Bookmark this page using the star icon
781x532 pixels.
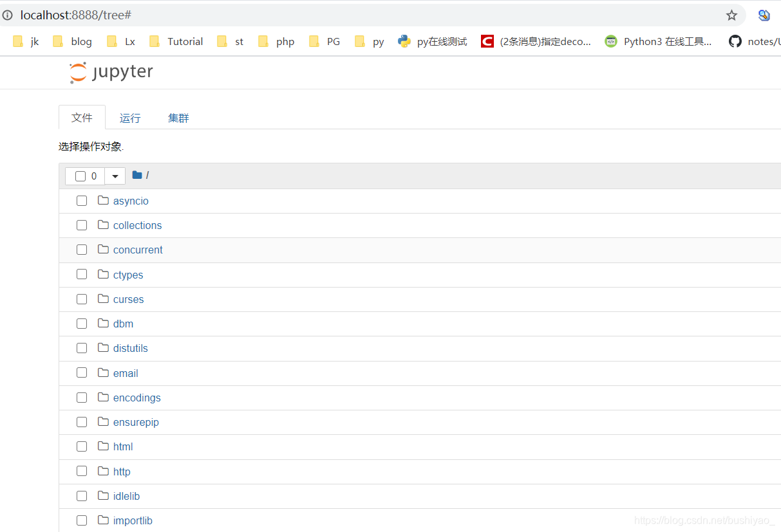pyautogui.click(x=731, y=14)
